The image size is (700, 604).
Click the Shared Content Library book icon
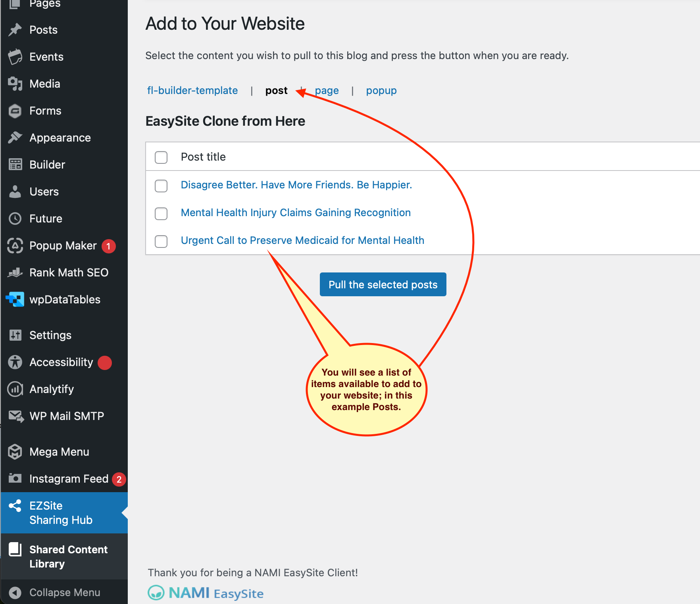coord(15,549)
